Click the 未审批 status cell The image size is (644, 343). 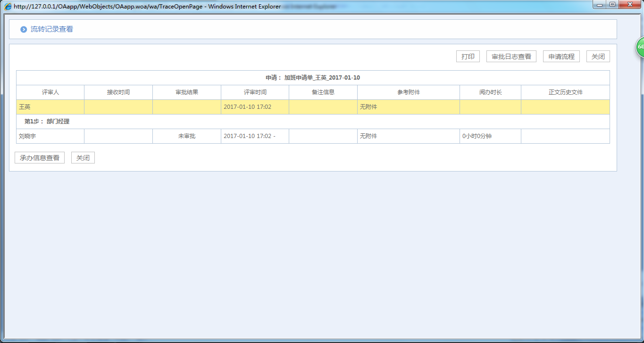pyautogui.click(x=187, y=136)
